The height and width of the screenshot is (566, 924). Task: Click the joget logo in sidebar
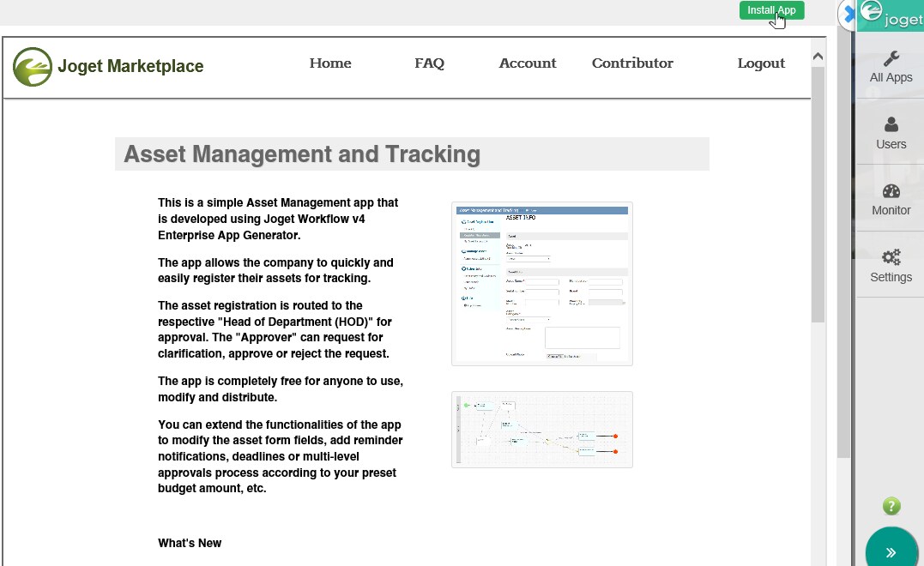(x=891, y=15)
